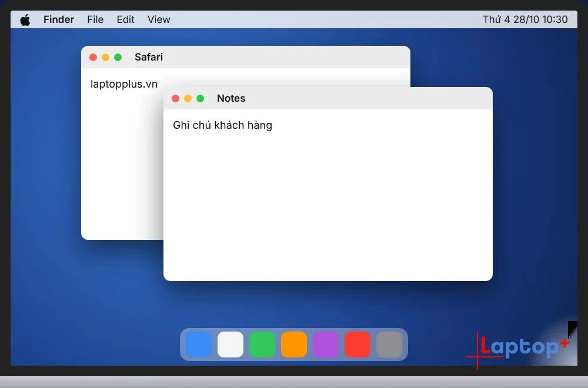Open the Apple menu logo
Screen dimensions: 588x388
click(x=25, y=19)
